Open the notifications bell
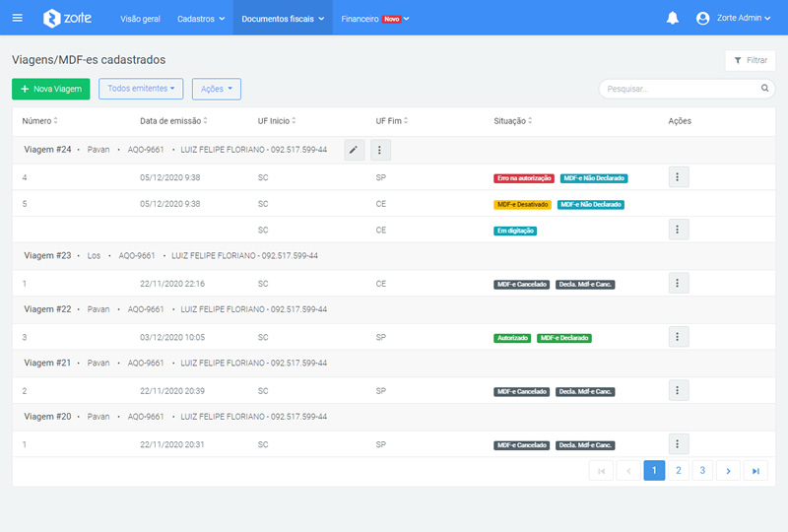 coord(673,18)
